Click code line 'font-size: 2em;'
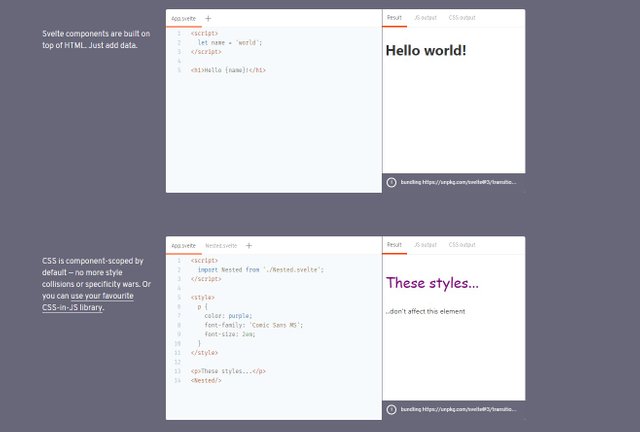This screenshot has width=640, height=432. tap(230, 334)
